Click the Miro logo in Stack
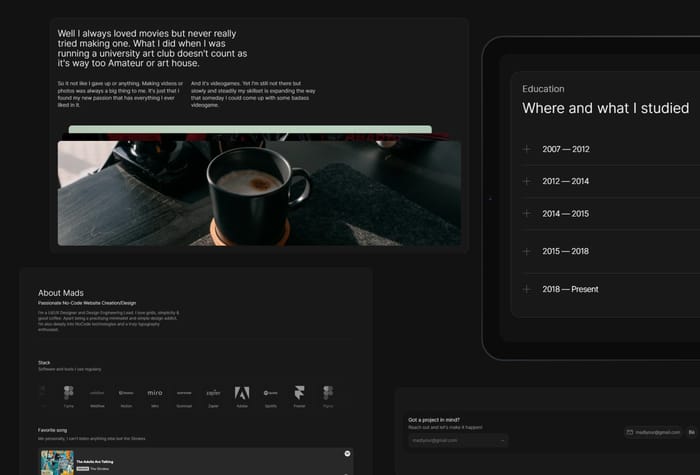Image resolution: width=700 pixels, height=475 pixels. point(155,393)
